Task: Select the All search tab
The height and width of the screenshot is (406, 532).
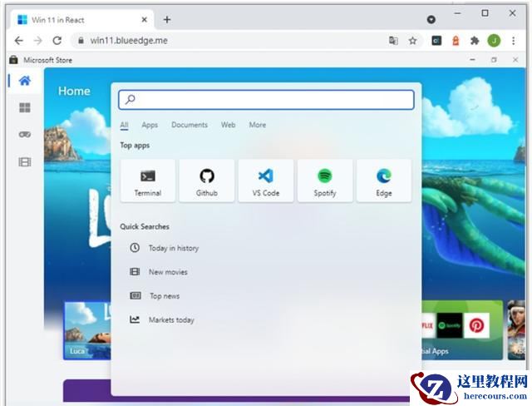Action: pos(124,125)
